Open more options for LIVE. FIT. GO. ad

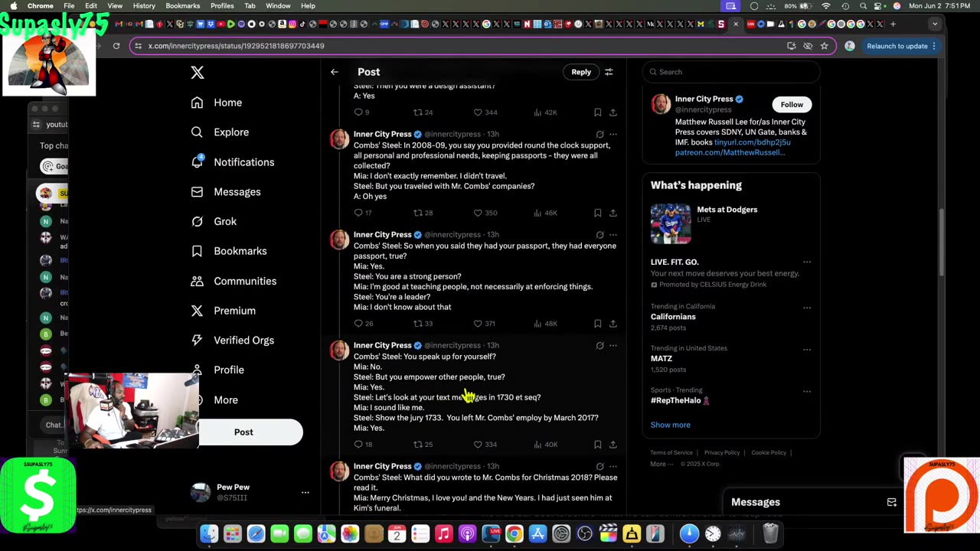click(807, 262)
